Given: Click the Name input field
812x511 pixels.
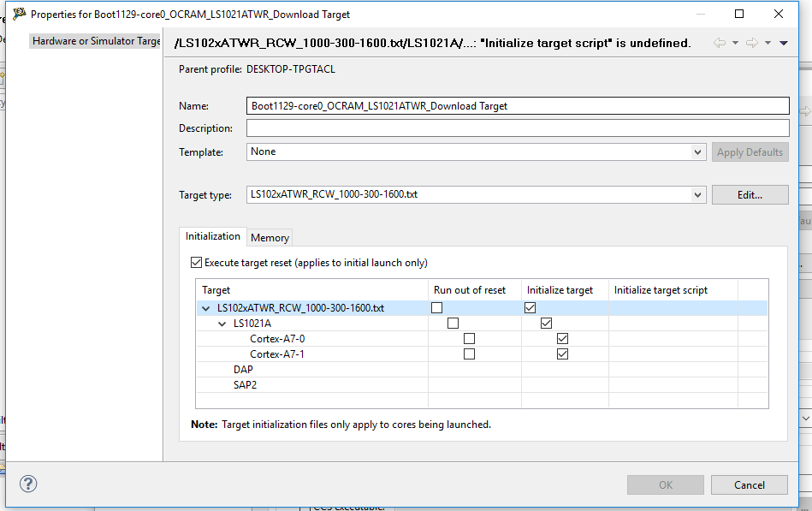Looking at the screenshot, I should tap(518, 106).
